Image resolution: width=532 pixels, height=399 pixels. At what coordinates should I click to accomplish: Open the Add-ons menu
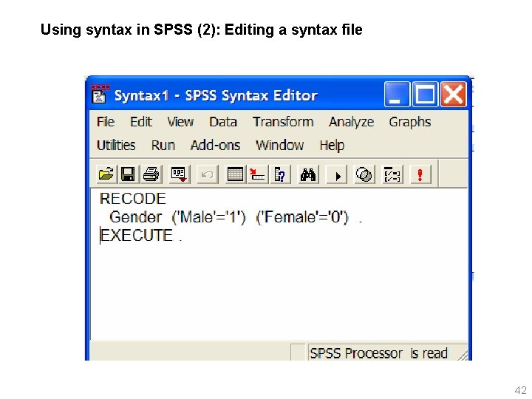tap(216, 146)
